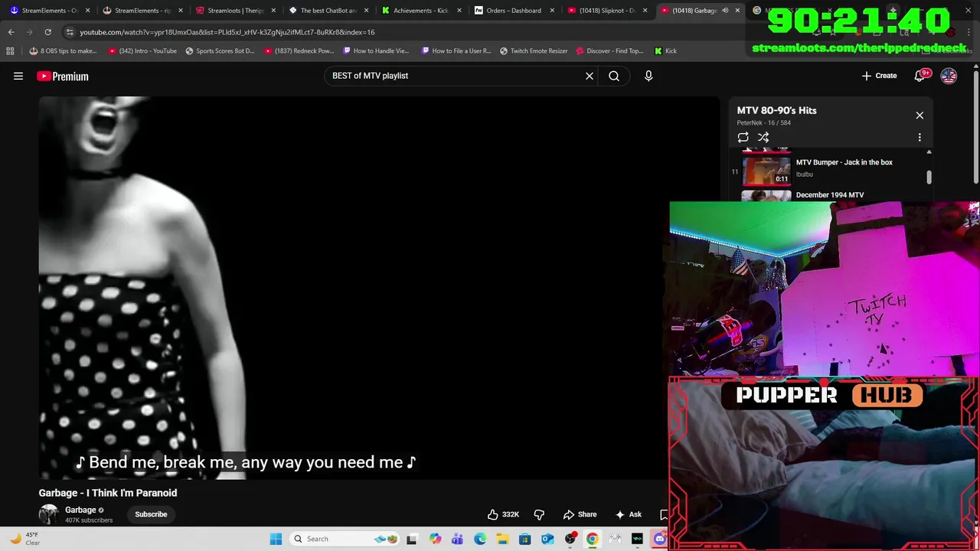This screenshot has height=551, width=980.
Task: Open Discord on taskbar
Action: point(660,539)
